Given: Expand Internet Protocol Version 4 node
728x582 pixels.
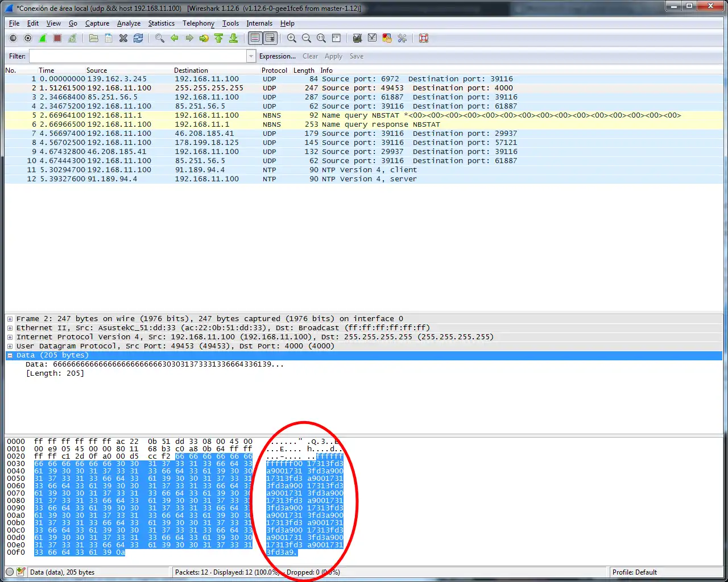Looking at the screenshot, I should [10, 337].
